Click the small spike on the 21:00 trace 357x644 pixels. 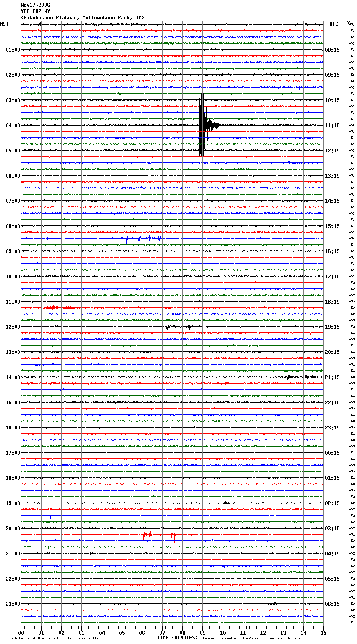(x=90, y=553)
